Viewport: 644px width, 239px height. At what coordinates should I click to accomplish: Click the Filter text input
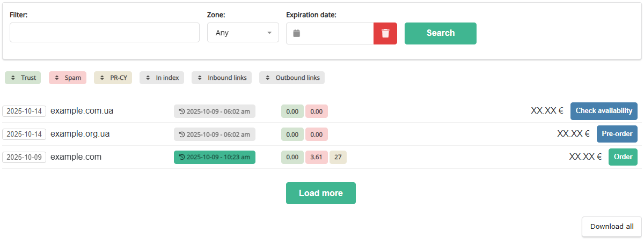click(x=105, y=33)
